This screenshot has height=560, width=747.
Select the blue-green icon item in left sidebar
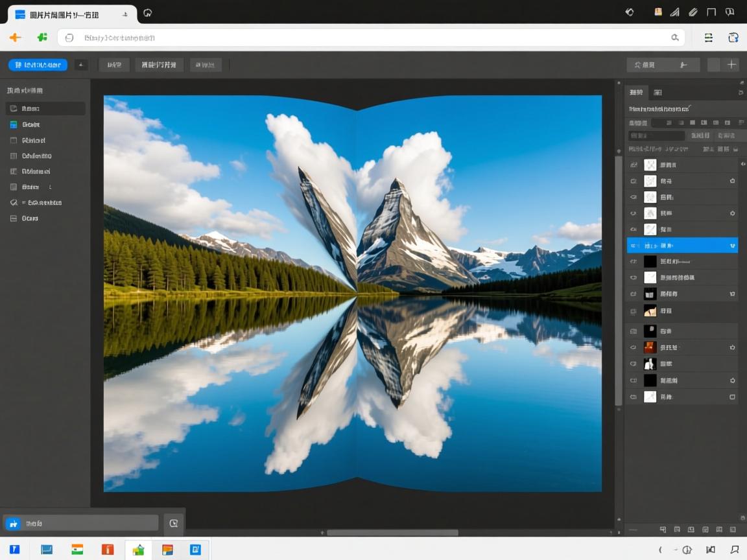(14, 124)
